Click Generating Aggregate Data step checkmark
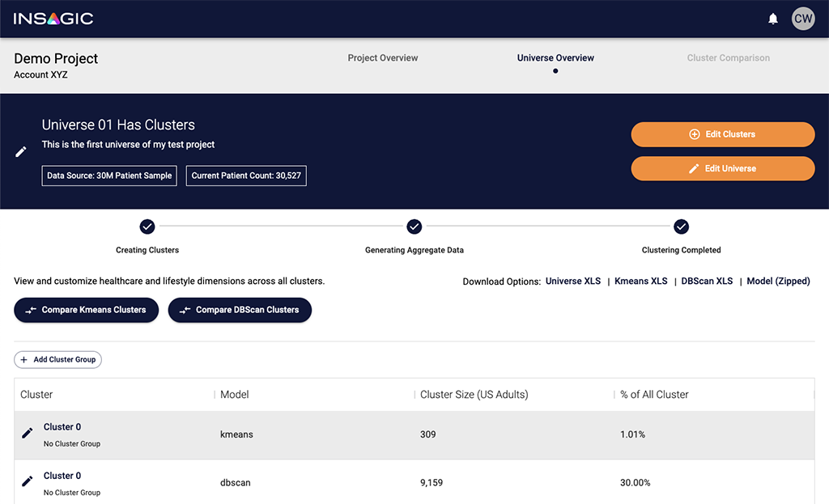The width and height of the screenshot is (829, 504). [414, 227]
